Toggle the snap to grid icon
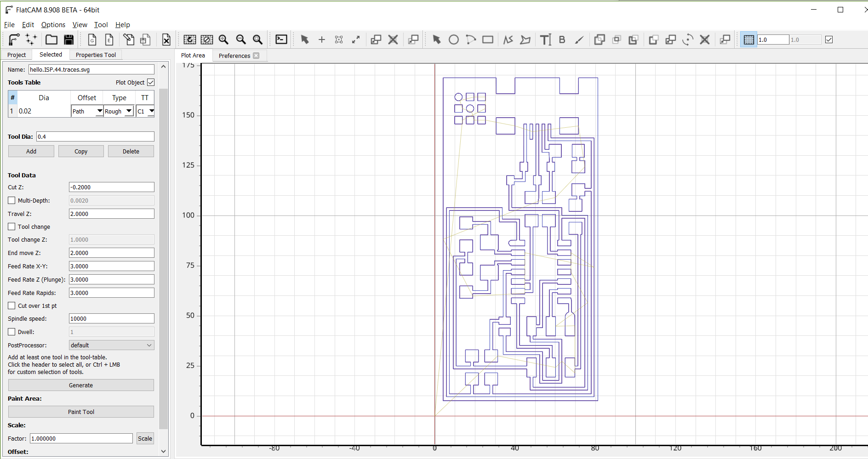This screenshot has width=868, height=459. (748, 40)
